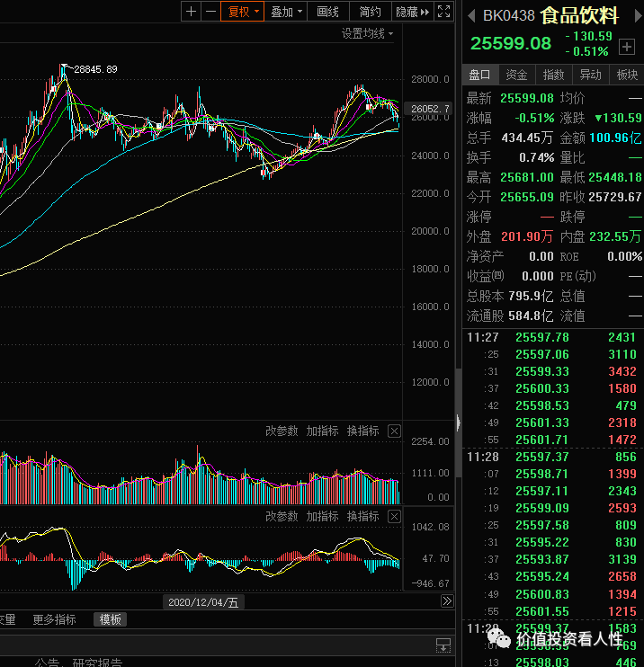
Task: Click 加指标 on MACD indicator panel
Action: (x=322, y=516)
